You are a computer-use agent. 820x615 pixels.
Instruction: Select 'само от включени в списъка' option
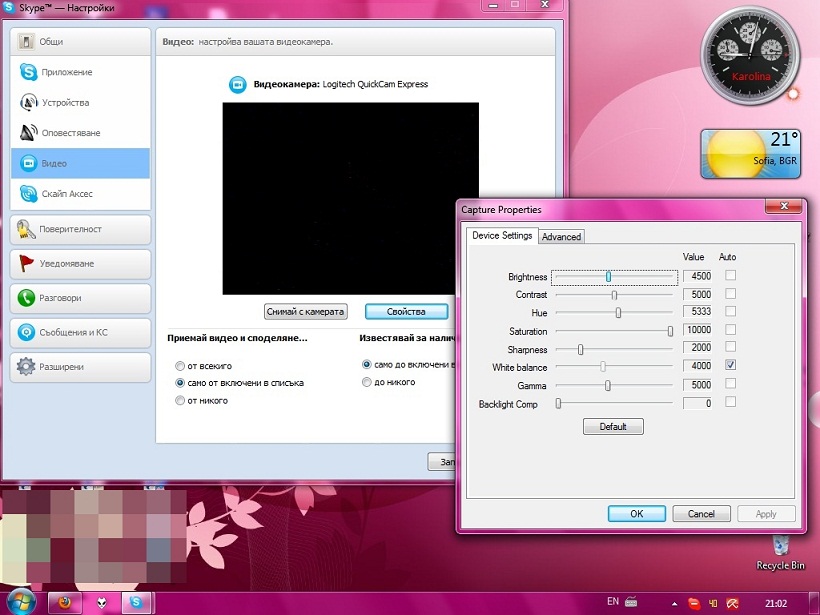click(180, 383)
